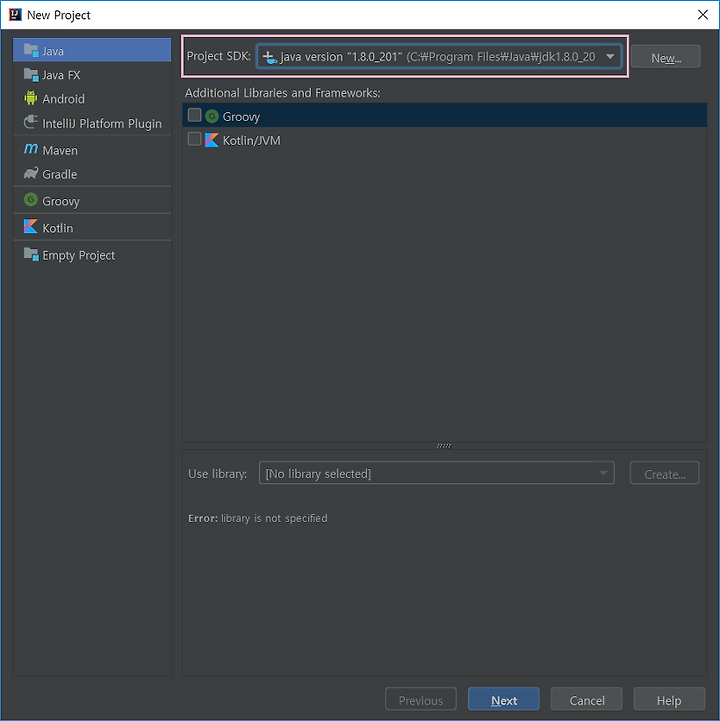Select the IntelliJ Platform Plugin icon

(x=31, y=122)
